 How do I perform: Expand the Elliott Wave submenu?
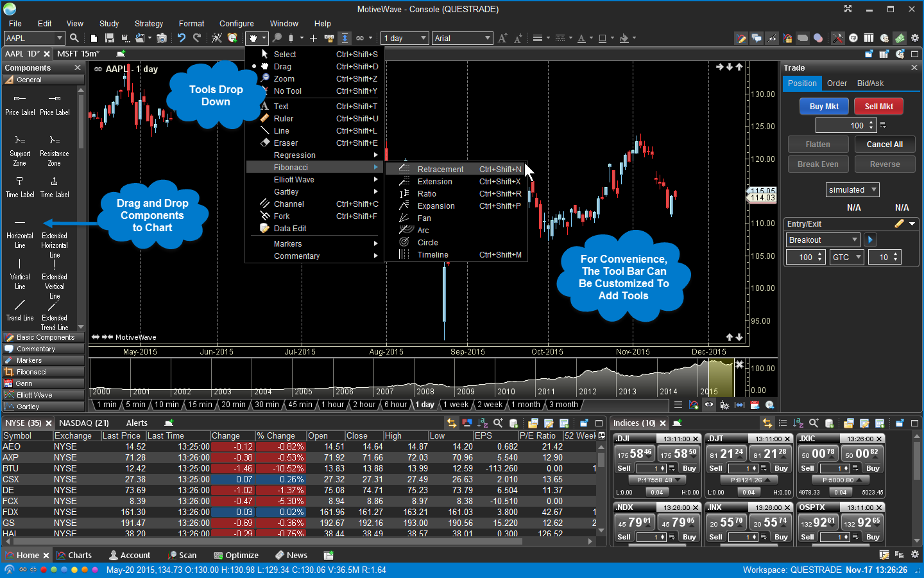coord(315,179)
